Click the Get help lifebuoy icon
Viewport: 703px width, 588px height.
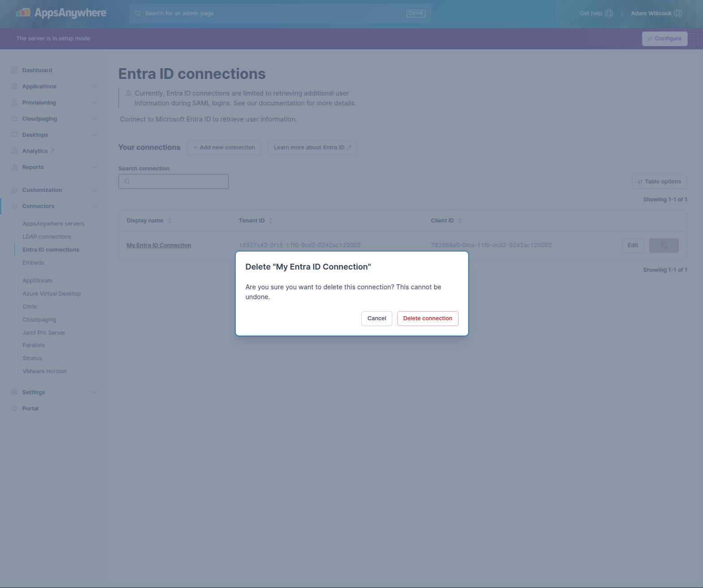click(x=609, y=13)
